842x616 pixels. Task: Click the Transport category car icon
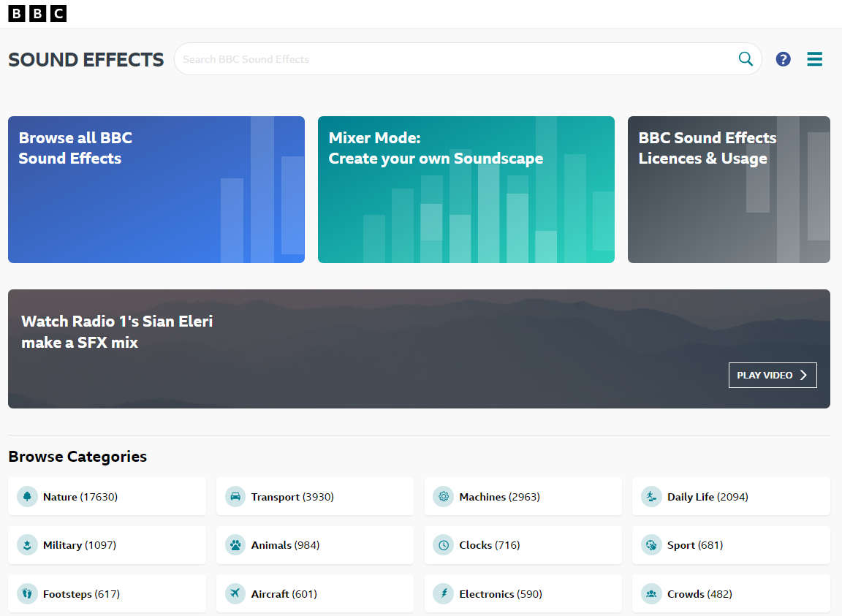pyautogui.click(x=235, y=497)
